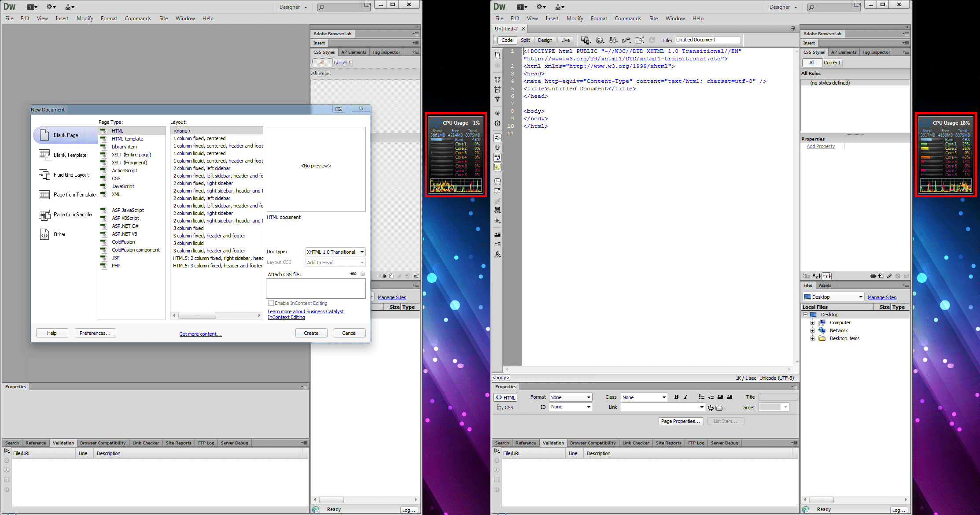Open Multiscreen preview in right window toolbar

point(586,40)
